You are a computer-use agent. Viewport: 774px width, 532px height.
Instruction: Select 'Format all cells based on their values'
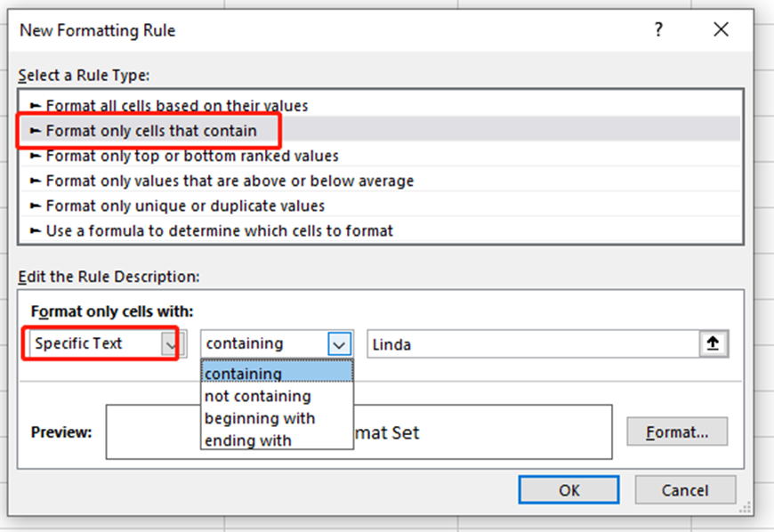point(381,105)
